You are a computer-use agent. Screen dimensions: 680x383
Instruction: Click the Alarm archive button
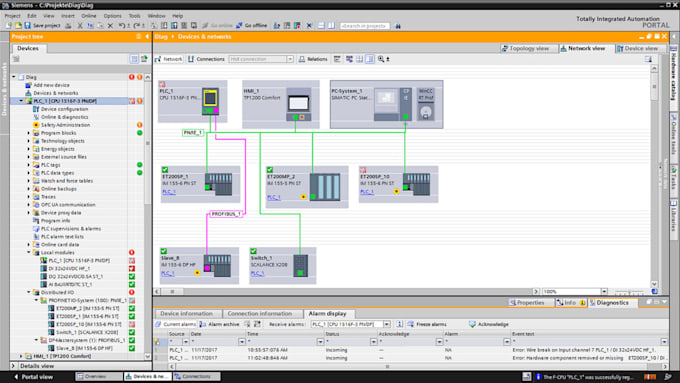219,324
